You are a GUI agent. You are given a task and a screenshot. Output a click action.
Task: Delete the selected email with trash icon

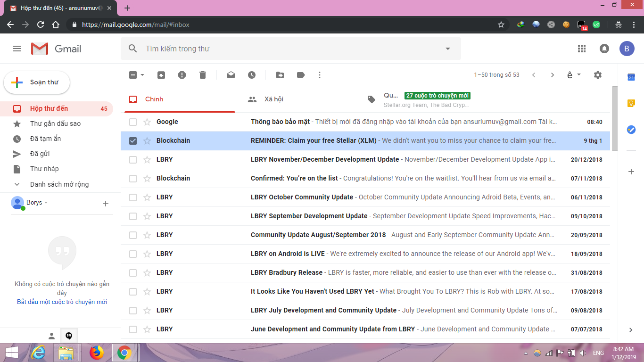203,75
